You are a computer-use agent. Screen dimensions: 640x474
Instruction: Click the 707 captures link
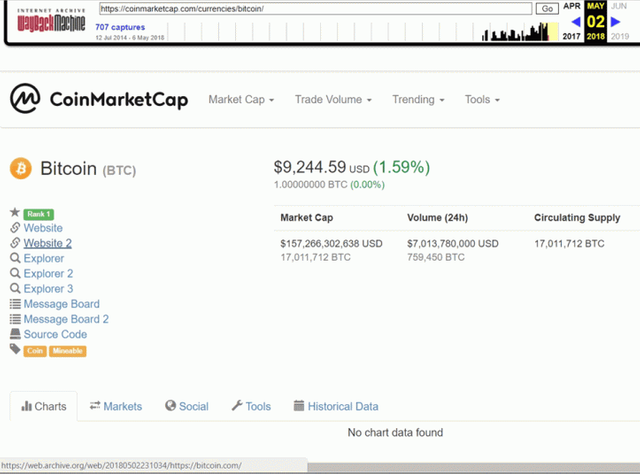[x=120, y=27]
